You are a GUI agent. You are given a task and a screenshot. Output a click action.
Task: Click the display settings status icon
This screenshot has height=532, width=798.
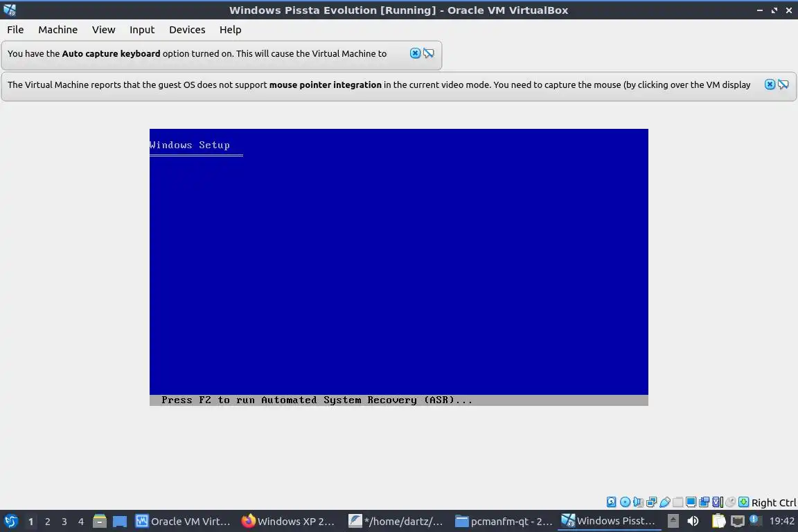pyautogui.click(x=691, y=502)
